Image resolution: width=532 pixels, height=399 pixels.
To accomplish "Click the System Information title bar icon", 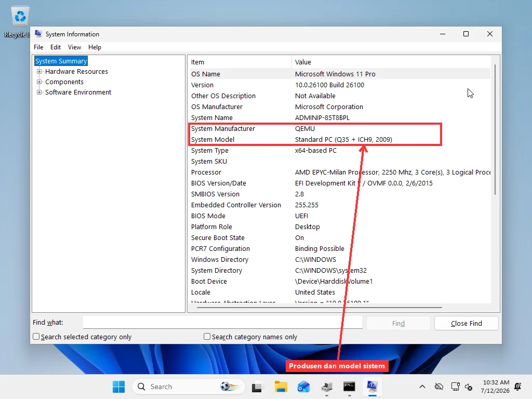I will click(38, 34).
